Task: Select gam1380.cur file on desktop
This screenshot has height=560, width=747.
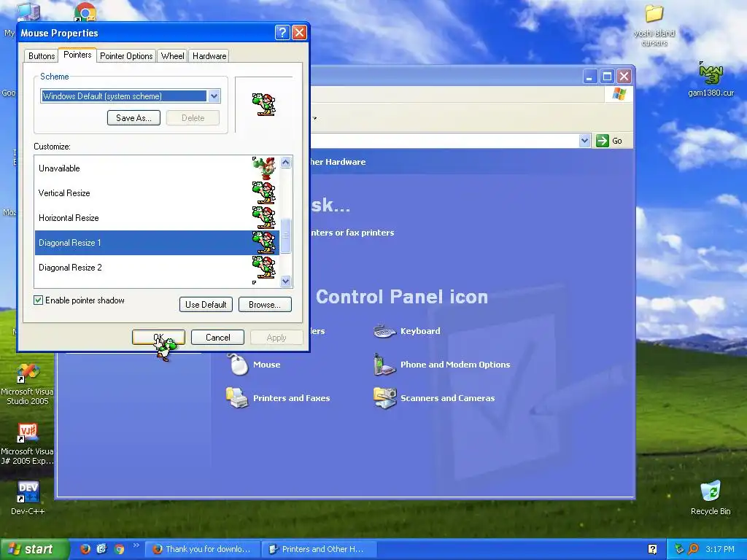Action: point(711,79)
